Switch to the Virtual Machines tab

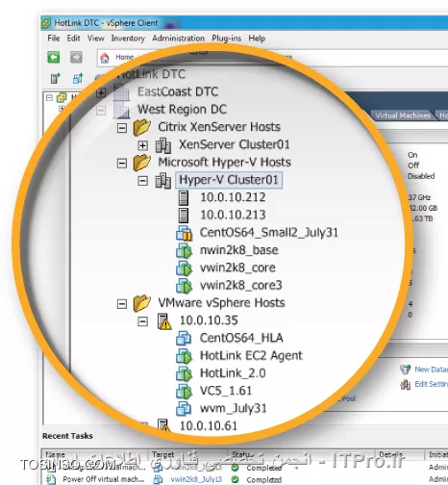(x=403, y=115)
